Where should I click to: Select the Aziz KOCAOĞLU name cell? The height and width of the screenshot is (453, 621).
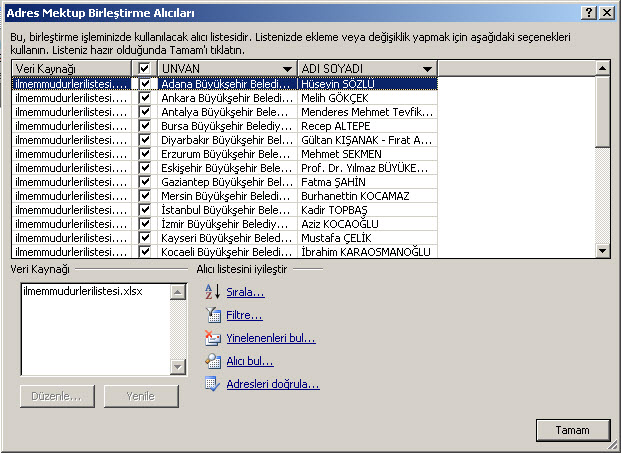click(367, 224)
